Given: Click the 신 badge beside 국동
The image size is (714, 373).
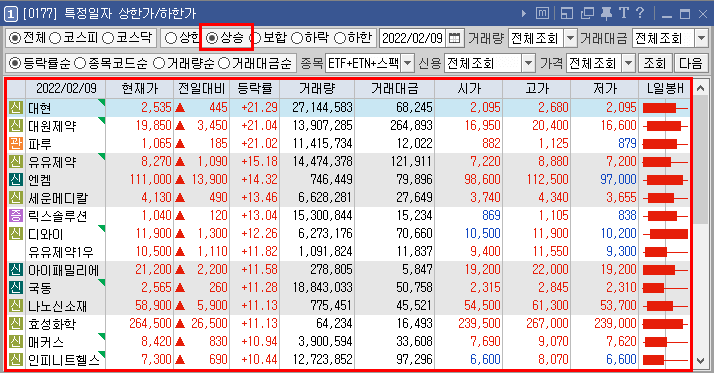Looking at the screenshot, I should tap(15, 287).
